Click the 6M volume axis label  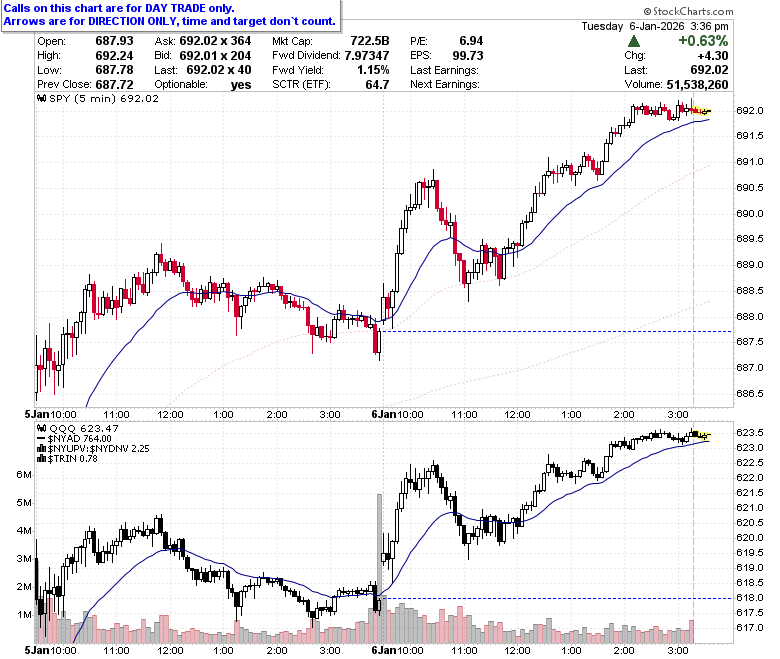[x=24, y=474]
